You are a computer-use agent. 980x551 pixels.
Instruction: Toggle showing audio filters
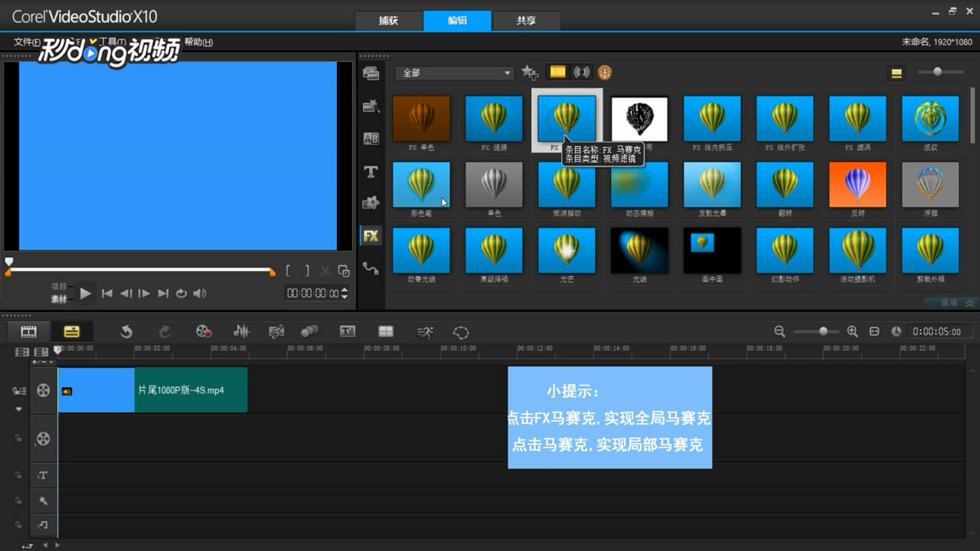pos(582,72)
